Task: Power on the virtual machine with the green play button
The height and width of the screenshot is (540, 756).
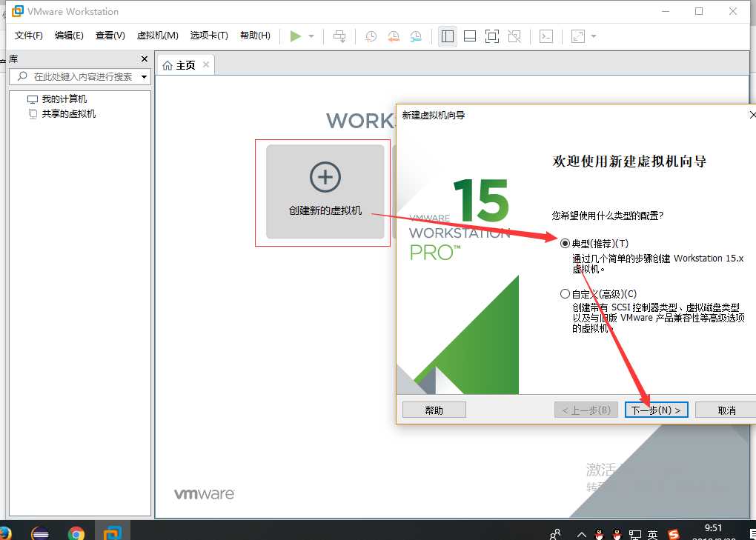Action: 296,36
